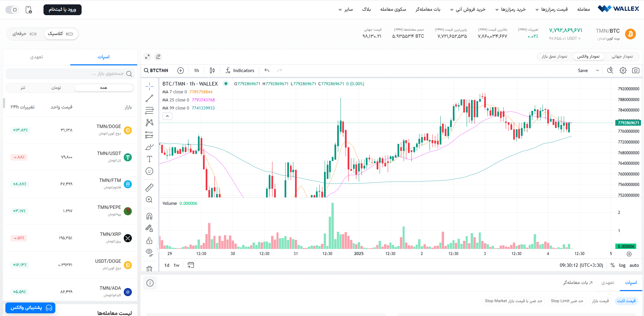Open خرید رمزارزها dropdown menu
This screenshot has height=316, width=644.
coord(510,9)
